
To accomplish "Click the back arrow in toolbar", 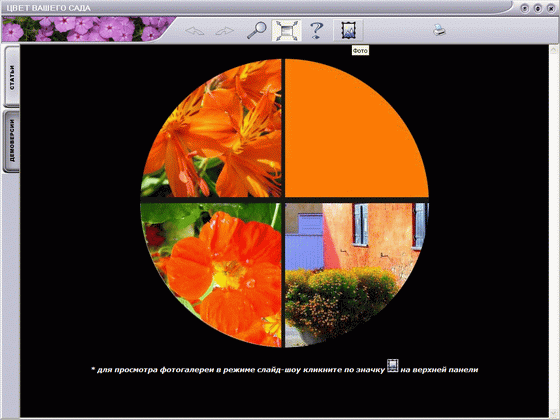I will [x=195, y=31].
